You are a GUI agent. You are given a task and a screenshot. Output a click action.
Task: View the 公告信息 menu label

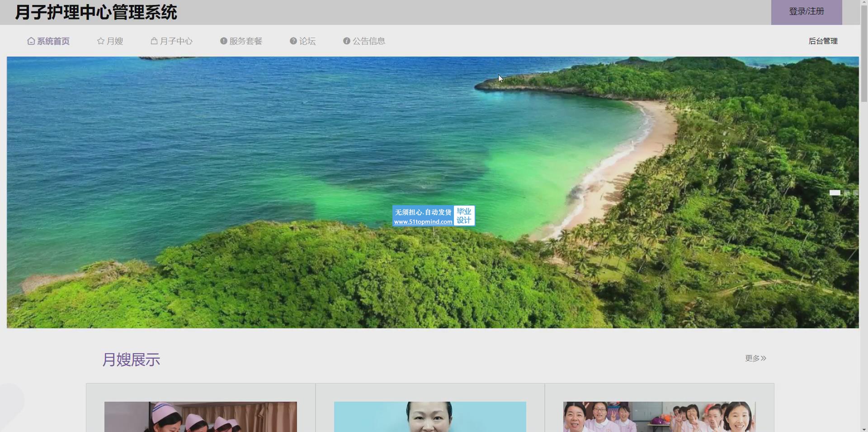[x=369, y=41]
